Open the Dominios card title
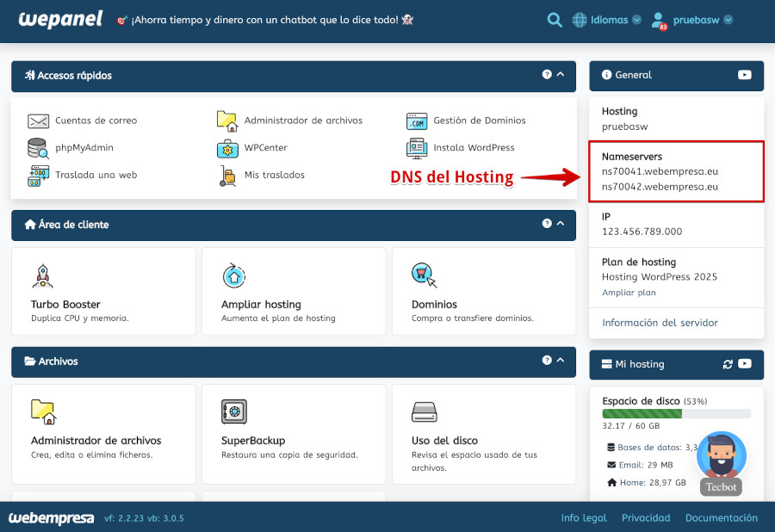 pyautogui.click(x=434, y=304)
